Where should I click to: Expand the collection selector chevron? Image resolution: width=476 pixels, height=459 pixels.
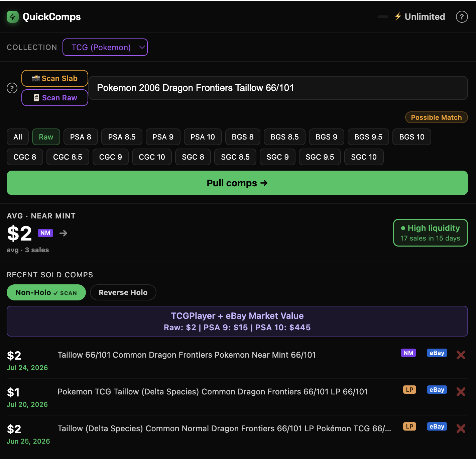(x=142, y=47)
